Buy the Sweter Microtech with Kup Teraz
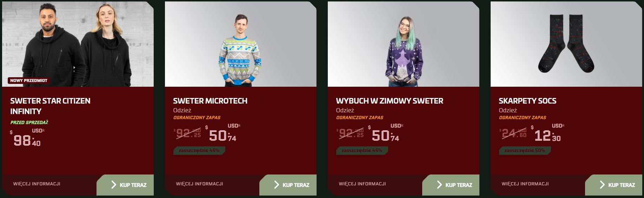This screenshot has height=198, width=644. 288,185
